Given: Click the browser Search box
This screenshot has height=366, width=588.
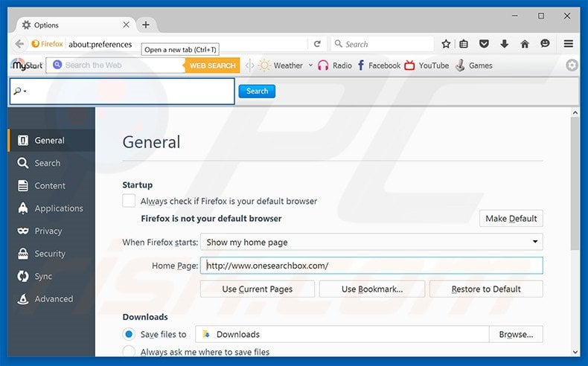Looking at the screenshot, I should click(x=383, y=44).
